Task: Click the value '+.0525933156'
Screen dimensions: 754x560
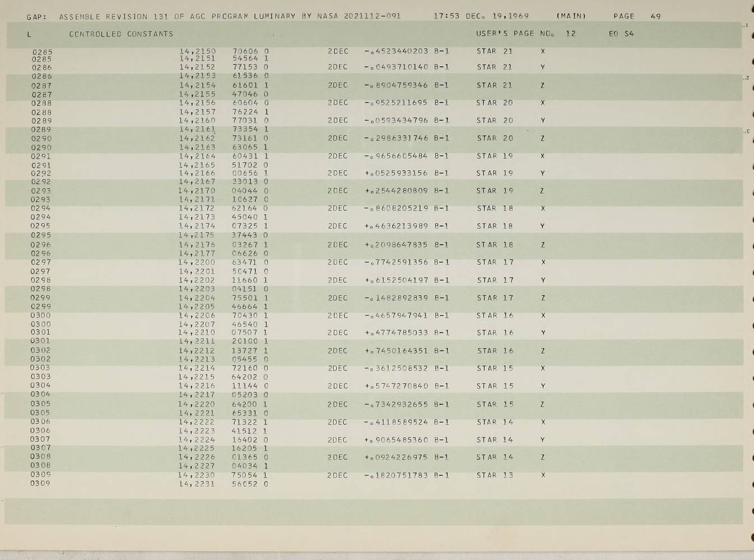Action: pyautogui.click(x=396, y=173)
